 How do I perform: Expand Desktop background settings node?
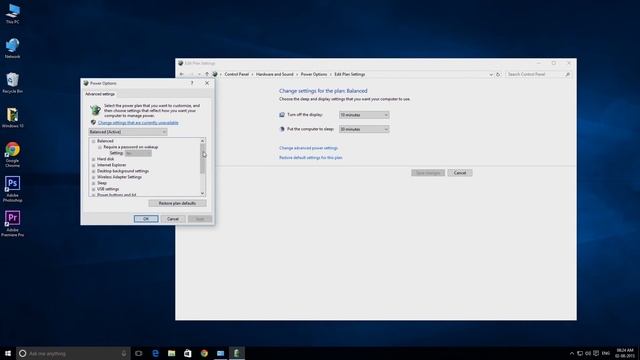click(x=93, y=171)
